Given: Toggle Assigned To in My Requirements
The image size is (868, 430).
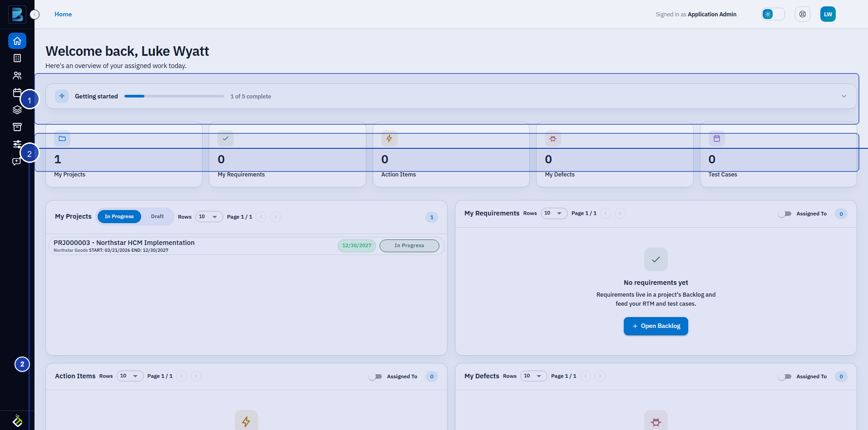Looking at the screenshot, I should pos(784,214).
